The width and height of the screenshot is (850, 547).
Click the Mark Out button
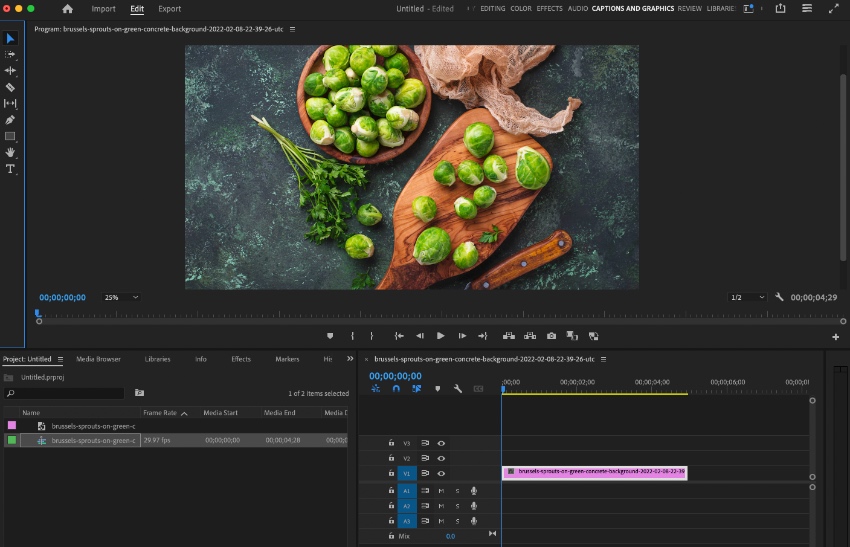[372, 336]
